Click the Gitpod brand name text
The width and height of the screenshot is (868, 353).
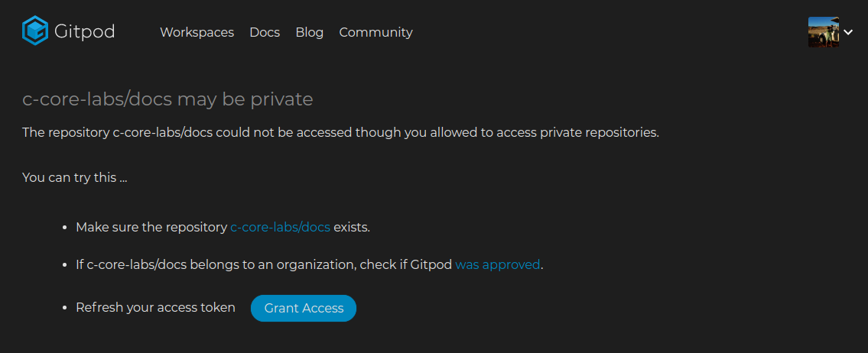click(x=84, y=31)
